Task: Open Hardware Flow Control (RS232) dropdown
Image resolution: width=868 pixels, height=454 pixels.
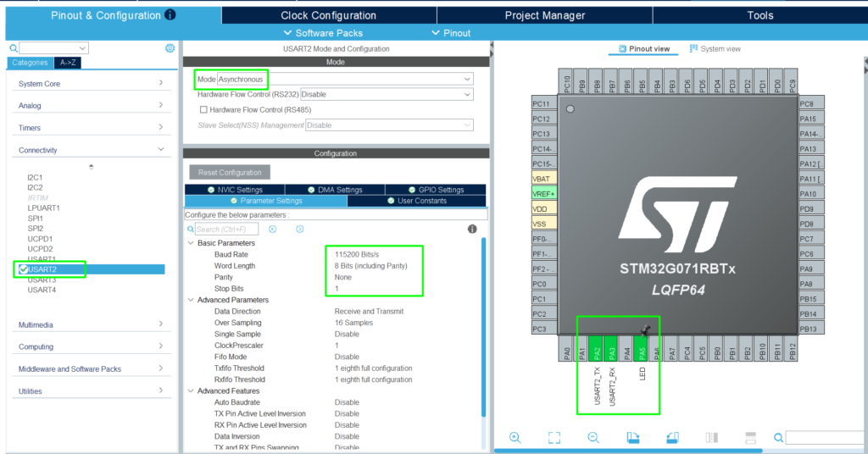Action: point(386,94)
